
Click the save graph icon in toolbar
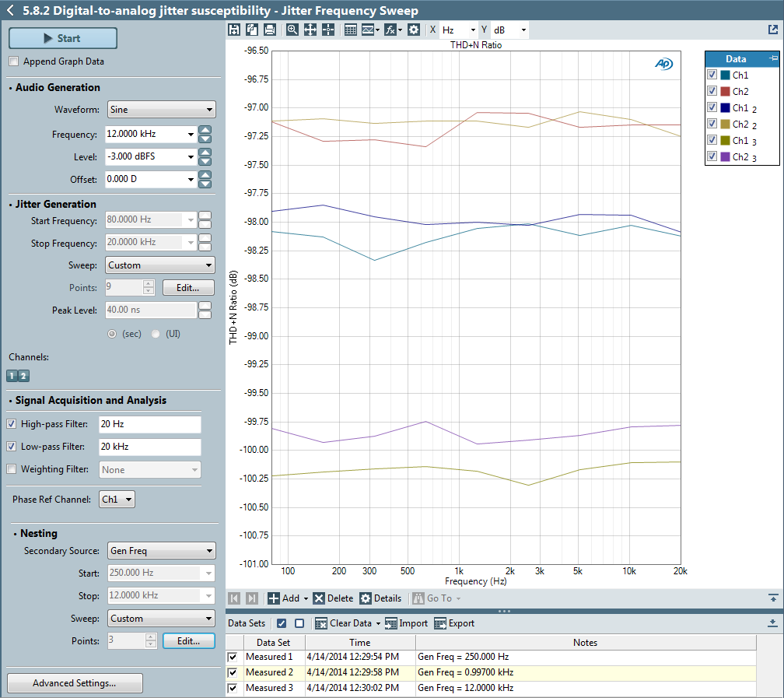point(234,30)
